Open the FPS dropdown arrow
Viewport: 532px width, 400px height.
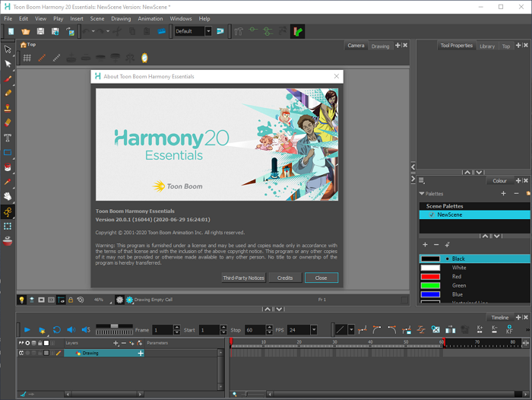click(314, 330)
